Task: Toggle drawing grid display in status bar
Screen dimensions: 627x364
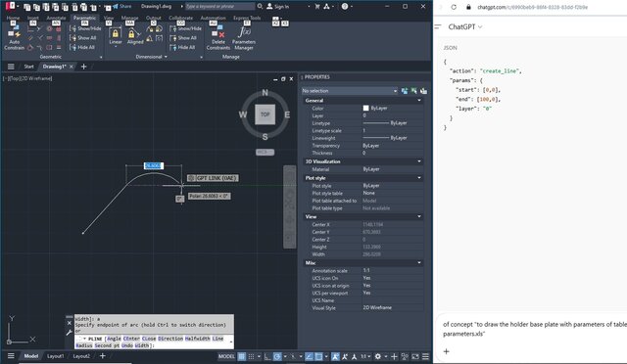Action: click(242, 356)
